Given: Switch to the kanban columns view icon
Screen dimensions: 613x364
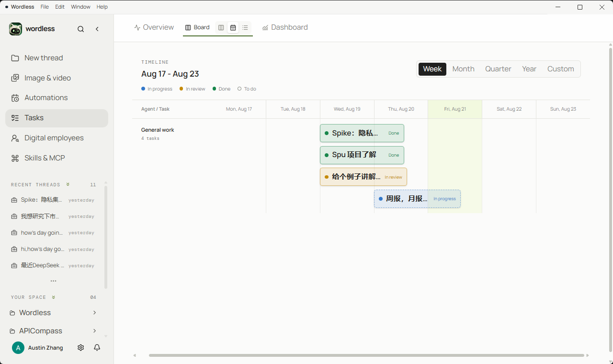Looking at the screenshot, I should point(221,28).
